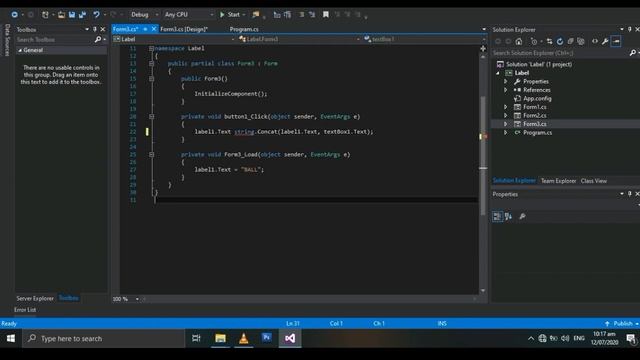Undo the last edit
640x360 pixels.
(96, 15)
